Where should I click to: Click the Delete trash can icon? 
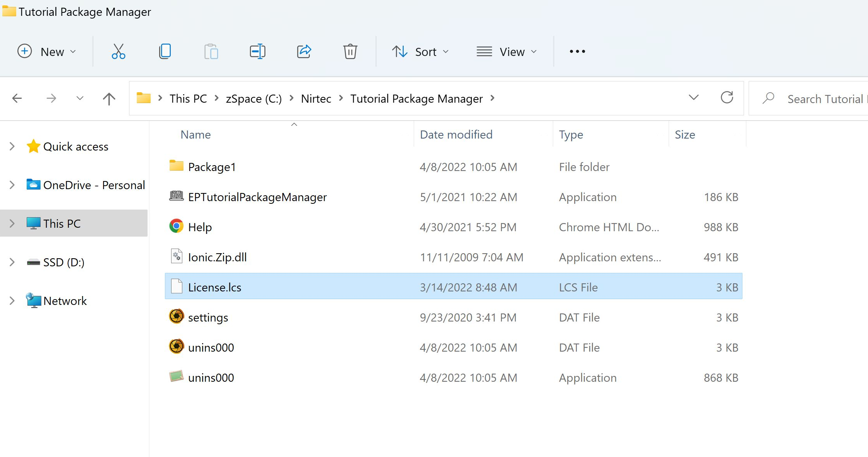pos(350,51)
